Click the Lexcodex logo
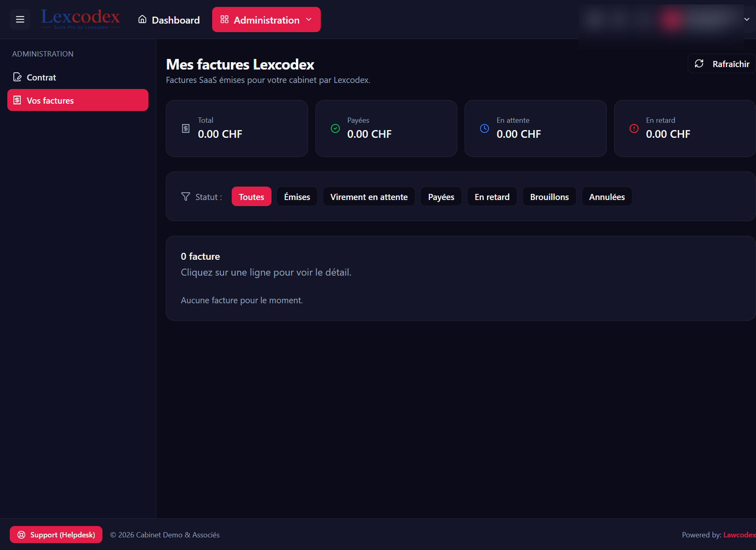 coord(80,19)
